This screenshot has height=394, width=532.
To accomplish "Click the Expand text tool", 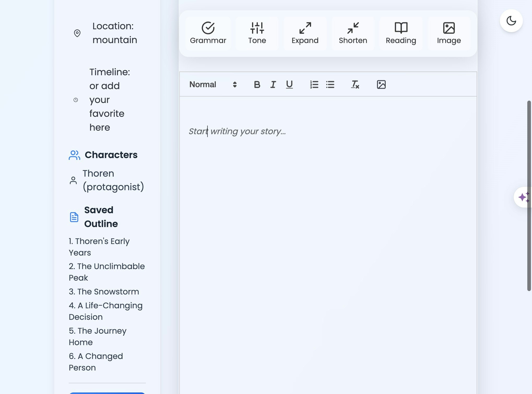I will click(x=305, y=33).
